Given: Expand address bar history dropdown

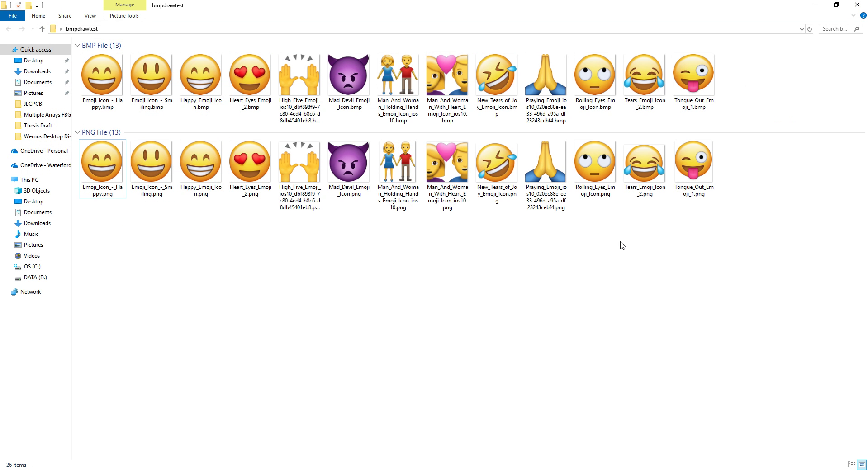Looking at the screenshot, I should [x=802, y=29].
